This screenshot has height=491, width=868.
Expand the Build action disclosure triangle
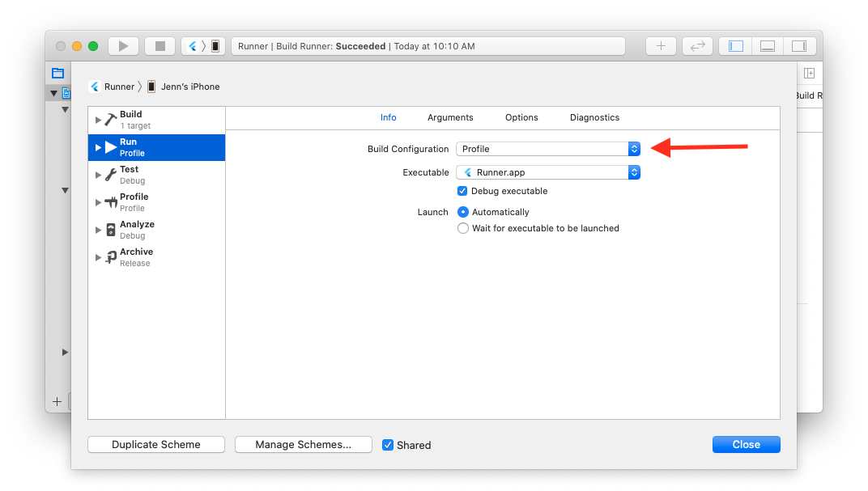pyautogui.click(x=98, y=120)
